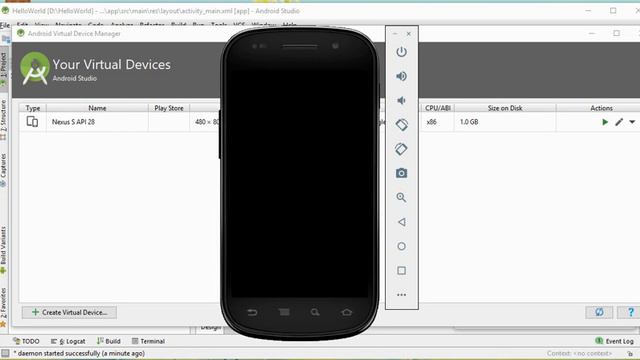Raise emulator volume with volume up icon
This screenshot has width=640, height=360.
[x=401, y=76]
